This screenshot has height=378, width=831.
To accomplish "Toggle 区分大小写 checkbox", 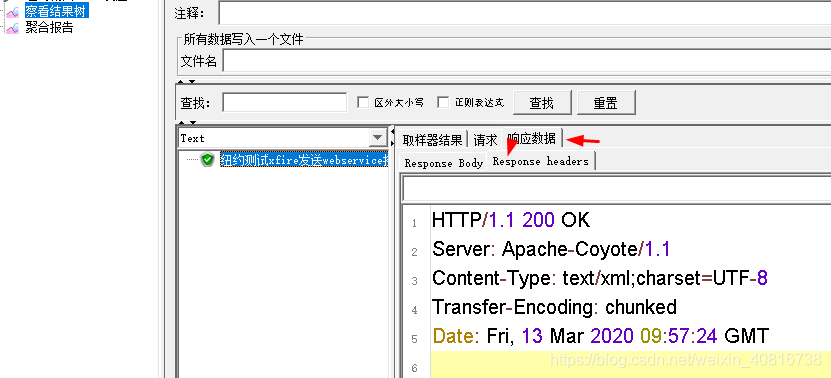I will click(x=363, y=102).
